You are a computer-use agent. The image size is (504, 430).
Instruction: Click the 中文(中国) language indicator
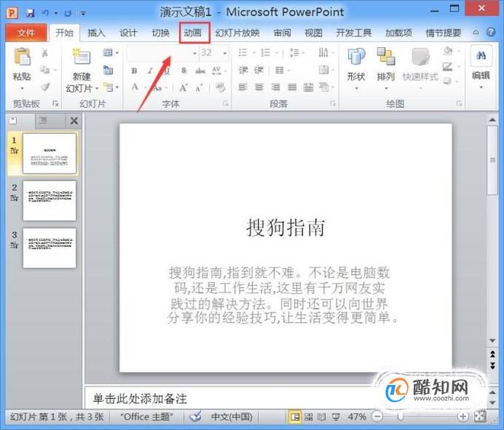(231, 417)
